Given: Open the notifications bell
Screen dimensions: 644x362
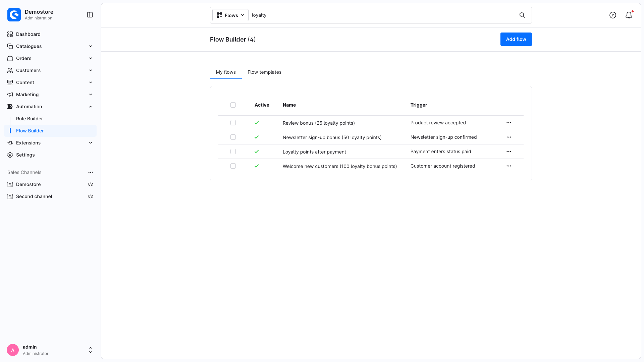Looking at the screenshot, I should coord(629,15).
